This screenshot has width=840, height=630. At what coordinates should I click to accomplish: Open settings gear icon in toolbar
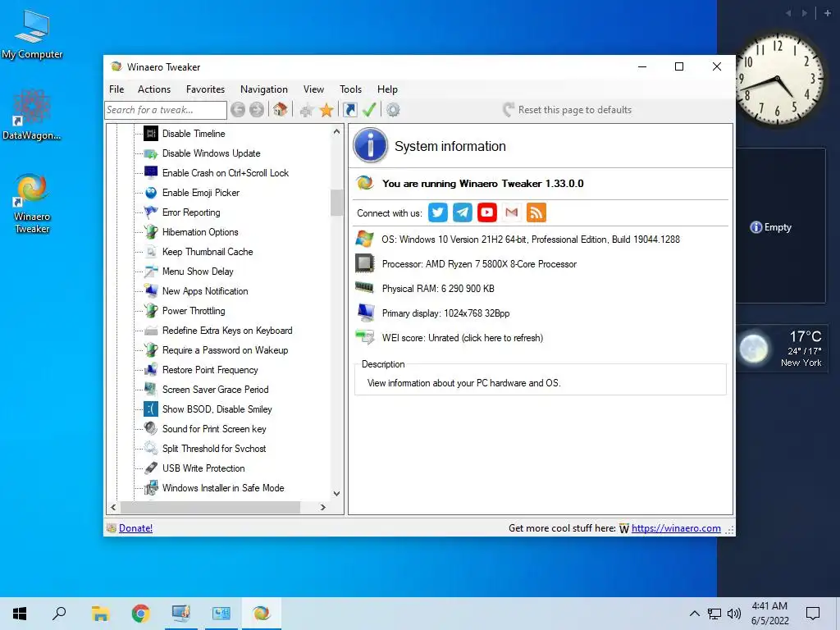click(x=393, y=110)
